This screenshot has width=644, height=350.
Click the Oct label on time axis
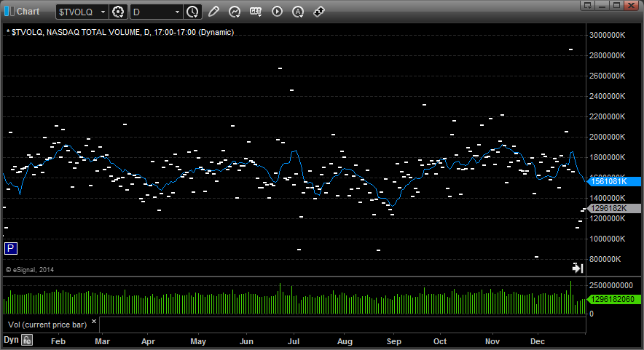[x=440, y=341]
